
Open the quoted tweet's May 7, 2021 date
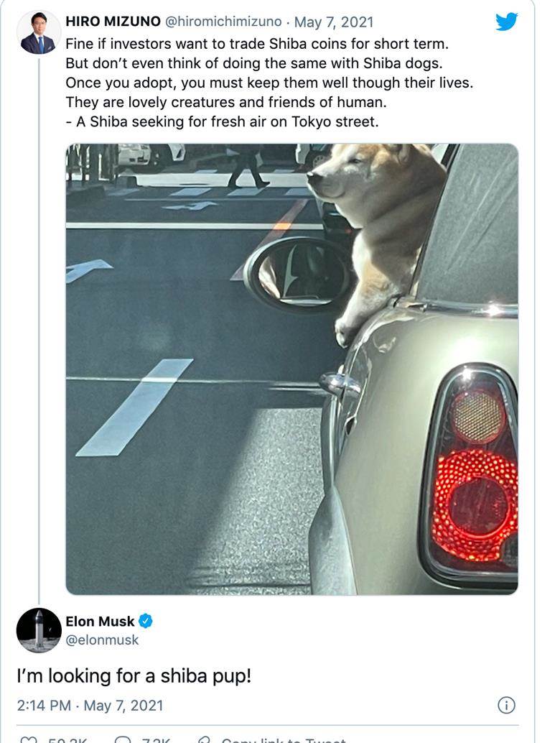pos(334,22)
